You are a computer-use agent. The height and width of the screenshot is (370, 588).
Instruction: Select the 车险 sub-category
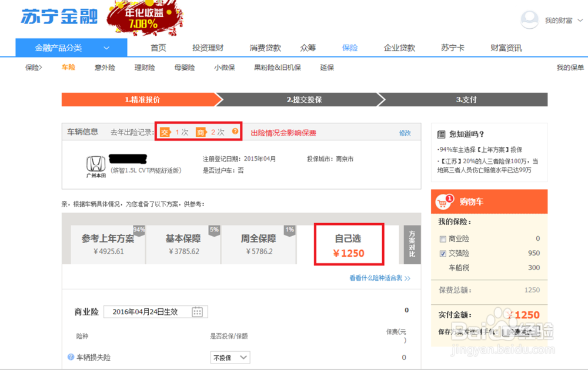pyautogui.click(x=68, y=68)
